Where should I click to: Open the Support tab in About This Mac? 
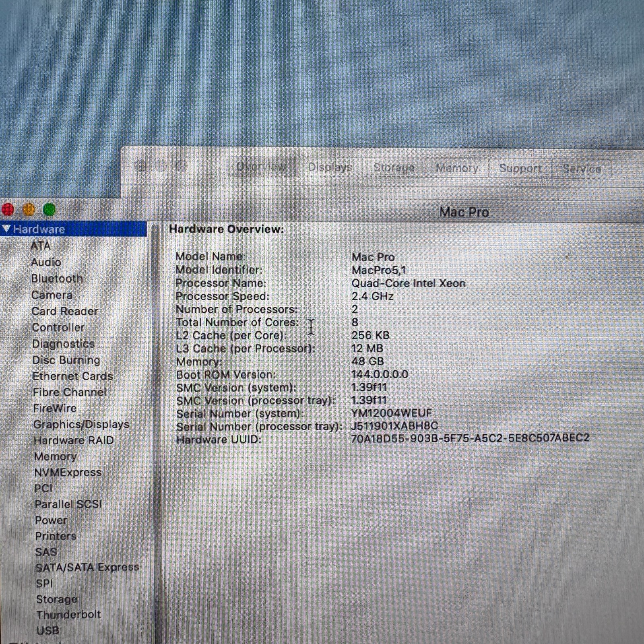coord(520,168)
